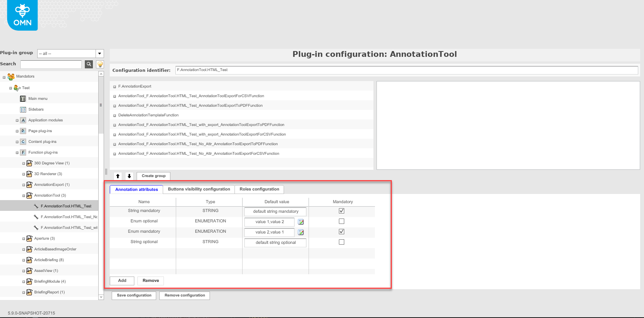Viewport: 644px width, 318px height.
Task: Click the Sidebars icon
Action: pos(23,109)
